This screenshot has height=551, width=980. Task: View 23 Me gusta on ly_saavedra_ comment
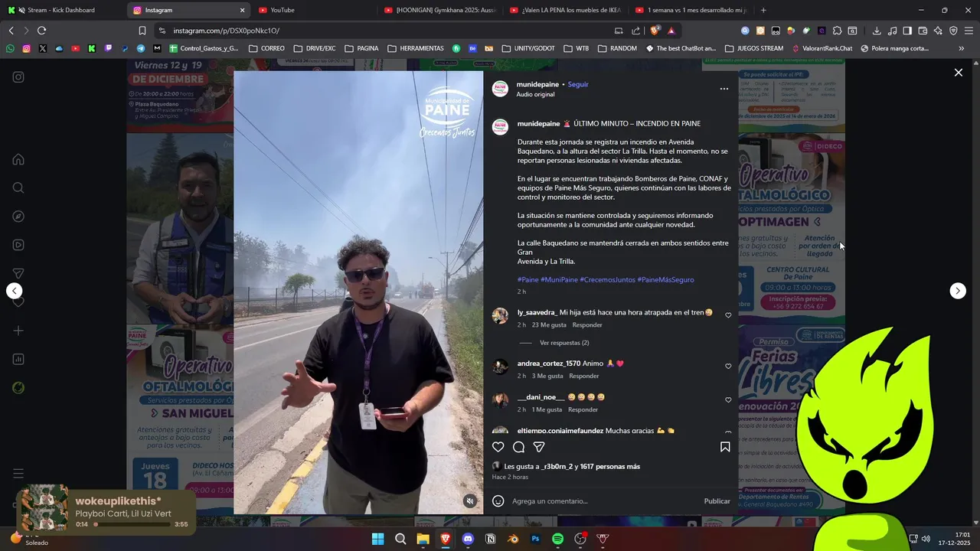click(x=550, y=325)
